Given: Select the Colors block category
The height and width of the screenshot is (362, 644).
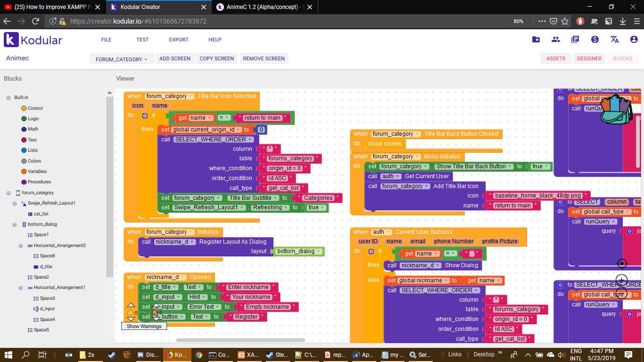Looking at the screenshot, I should [34, 161].
